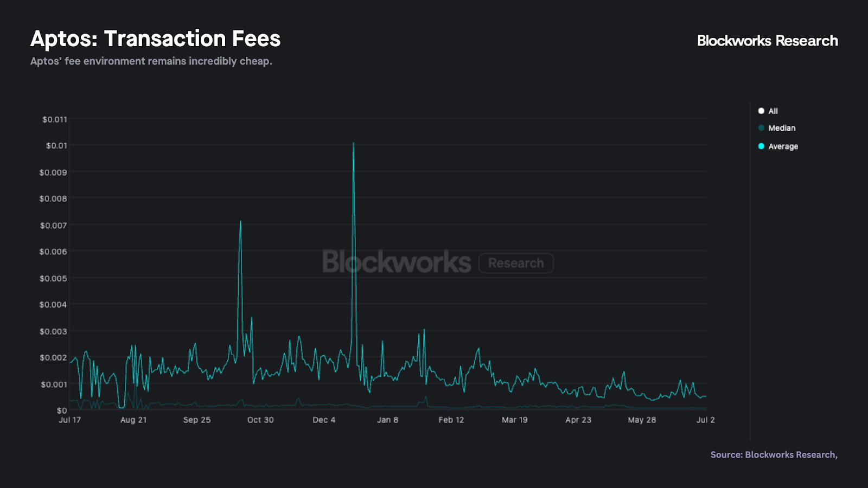Click the Blockworks Research logo text
The width and height of the screenshot is (868, 488).
767,41
